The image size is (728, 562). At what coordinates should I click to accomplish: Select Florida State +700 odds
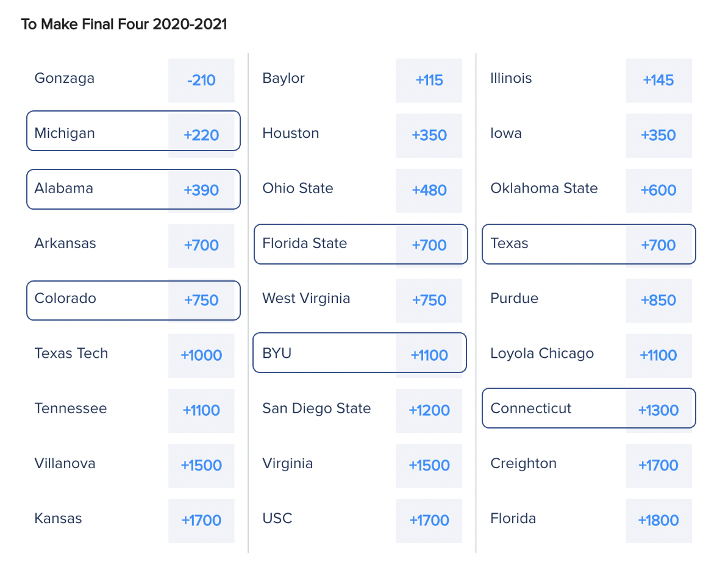coord(429,246)
